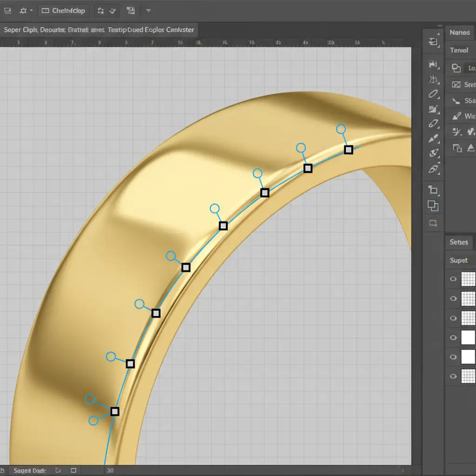The width and height of the screenshot is (476, 476).
Task: Select the topmost tool in the vertical toolbar
Action: [433, 42]
